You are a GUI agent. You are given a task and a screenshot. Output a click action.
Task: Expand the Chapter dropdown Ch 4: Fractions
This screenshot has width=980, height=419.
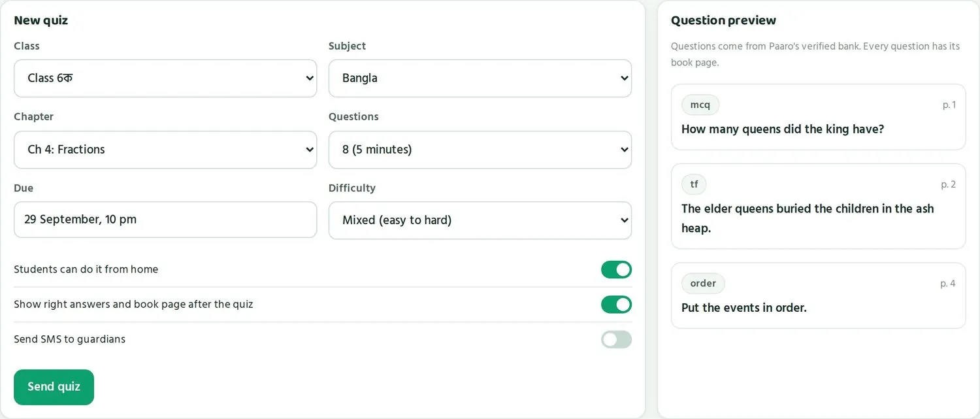pyautogui.click(x=165, y=150)
